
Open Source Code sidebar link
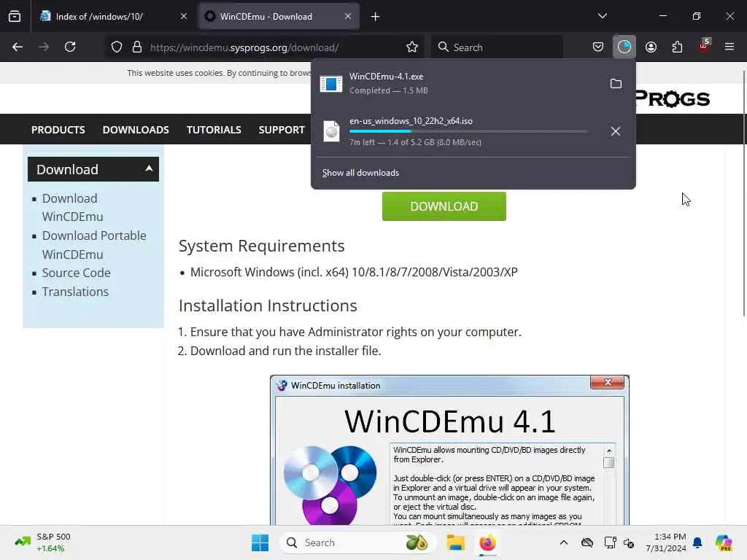coord(76,273)
